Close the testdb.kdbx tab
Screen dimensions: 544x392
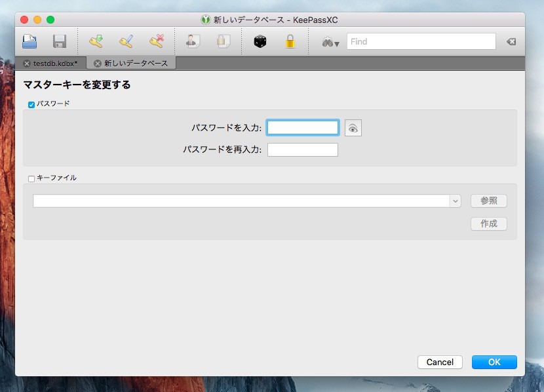click(x=27, y=64)
